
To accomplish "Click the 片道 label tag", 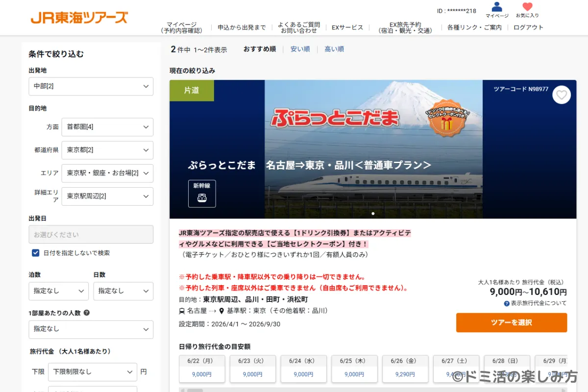I will tap(192, 91).
